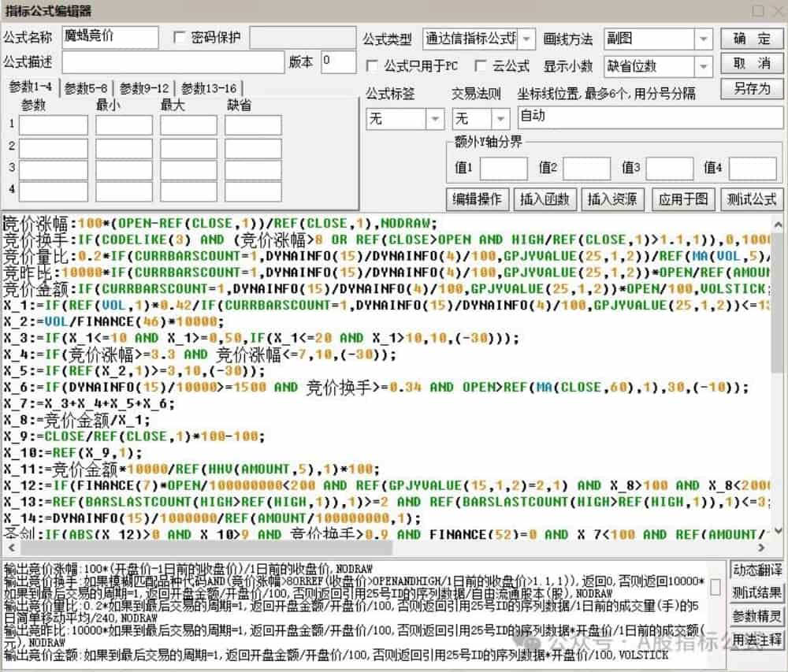The image size is (788, 672).
Task: Expand the 画线方法 dropdown
Action: click(704, 39)
